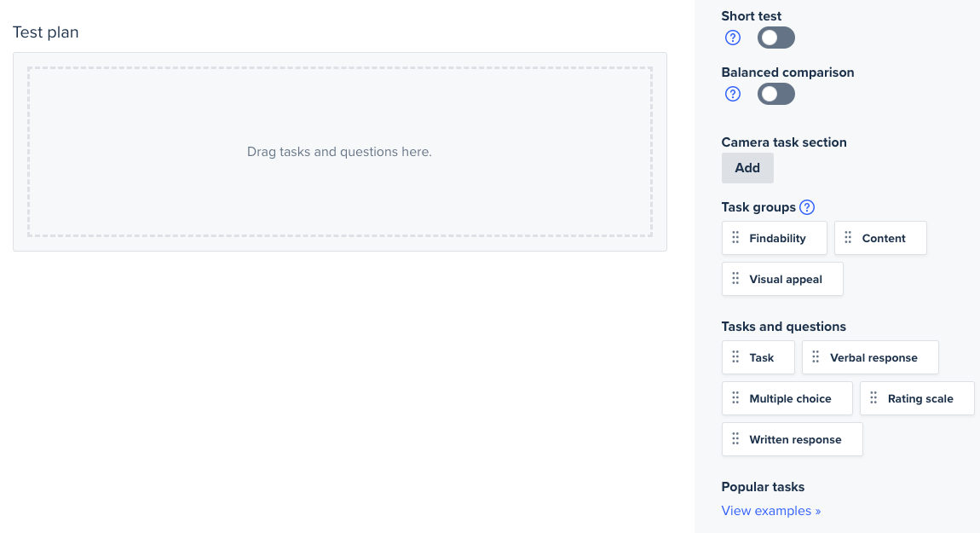This screenshot has height=533, width=980.
Task: Pick the Multiple choice question type
Action: tap(787, 398)
